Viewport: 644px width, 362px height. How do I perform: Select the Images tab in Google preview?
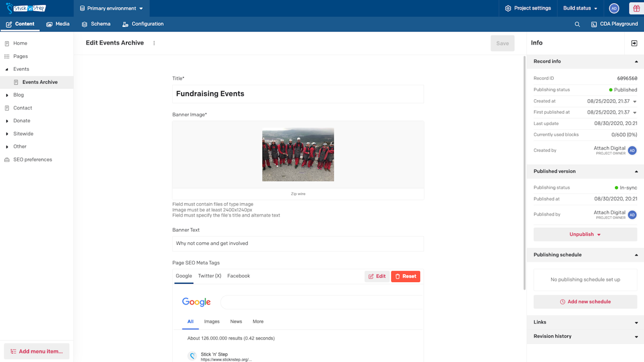click(212, 322)
